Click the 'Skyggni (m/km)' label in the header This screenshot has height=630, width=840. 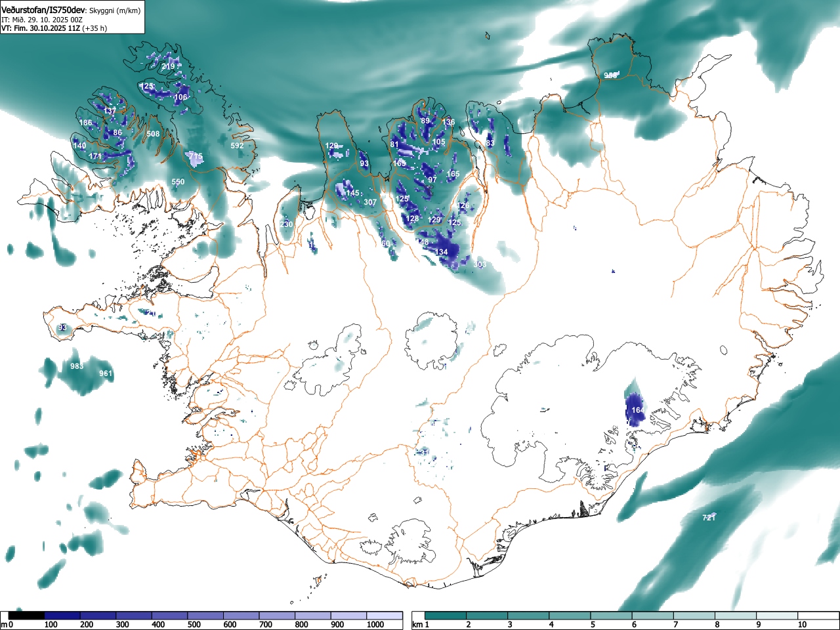(114, 10)
